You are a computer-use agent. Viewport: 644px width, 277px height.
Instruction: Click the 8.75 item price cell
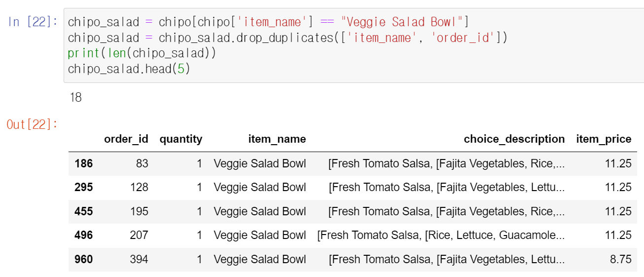[x=620, y=259]
